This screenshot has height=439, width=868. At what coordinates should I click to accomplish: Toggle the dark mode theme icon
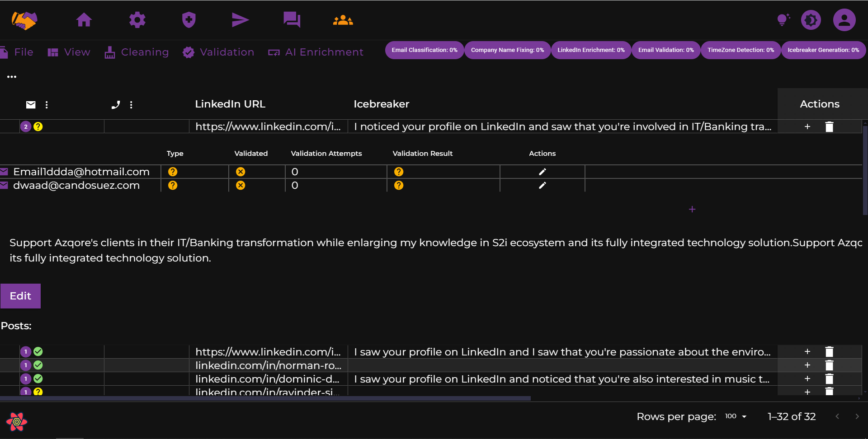click(811, 20)
